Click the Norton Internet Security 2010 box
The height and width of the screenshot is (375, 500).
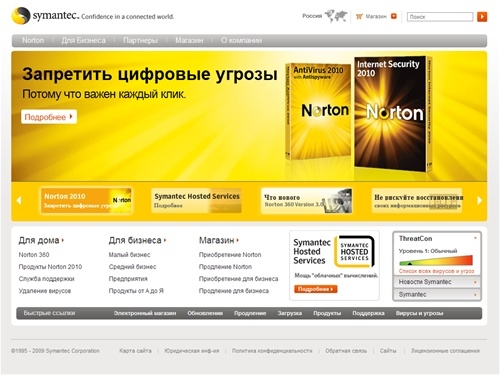coord(393,113)
